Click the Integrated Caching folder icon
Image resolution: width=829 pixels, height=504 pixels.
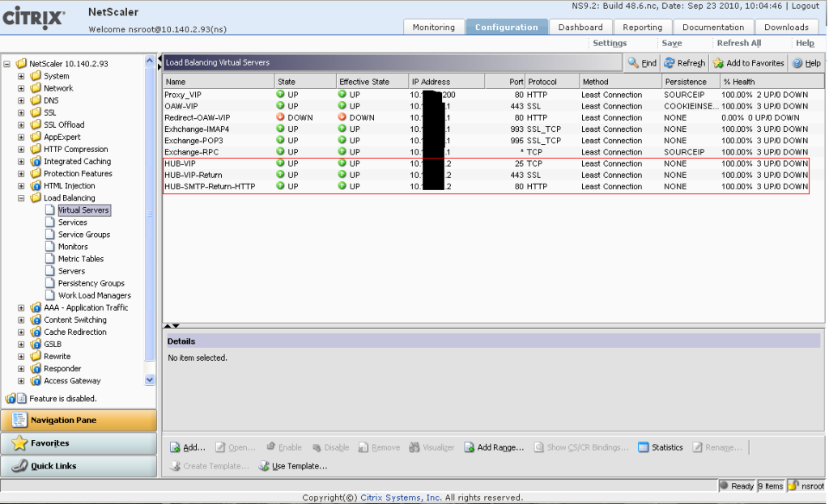(36, 161)
